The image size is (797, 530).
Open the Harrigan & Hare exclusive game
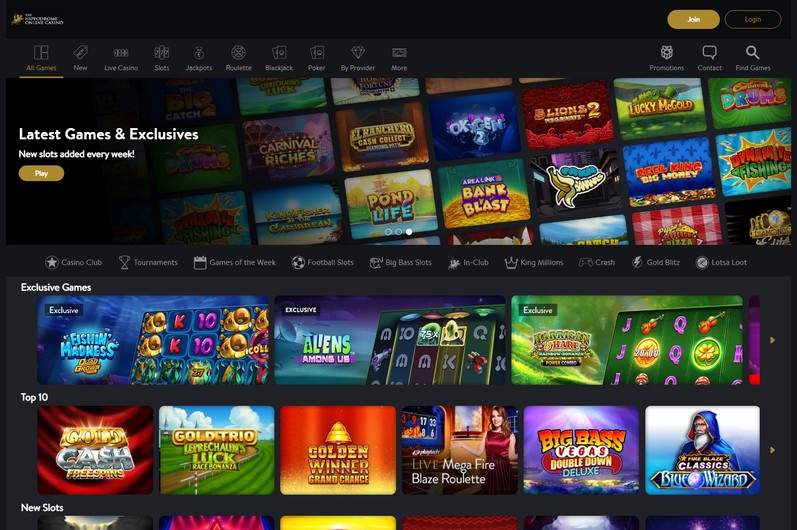pyautogui.click(x=627, y=340)
